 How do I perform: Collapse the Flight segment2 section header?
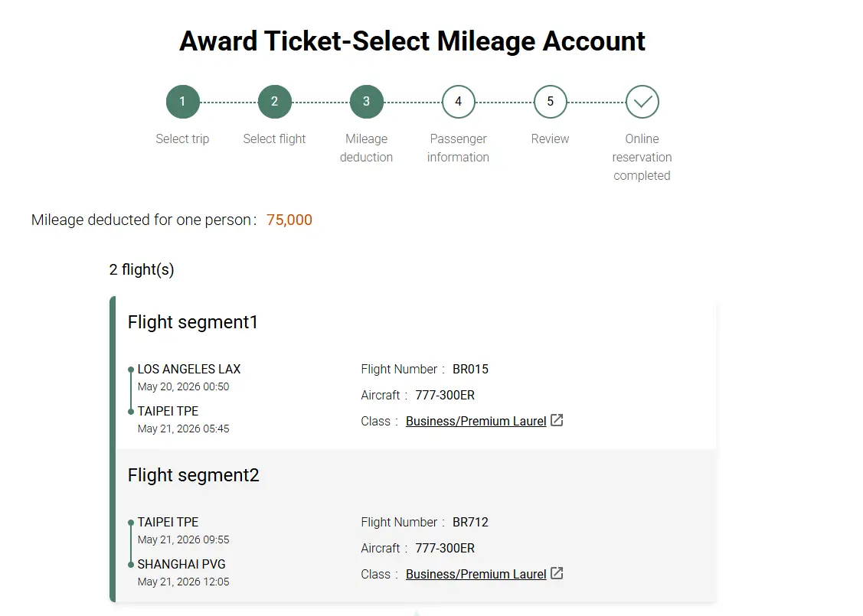pos(193,475)
